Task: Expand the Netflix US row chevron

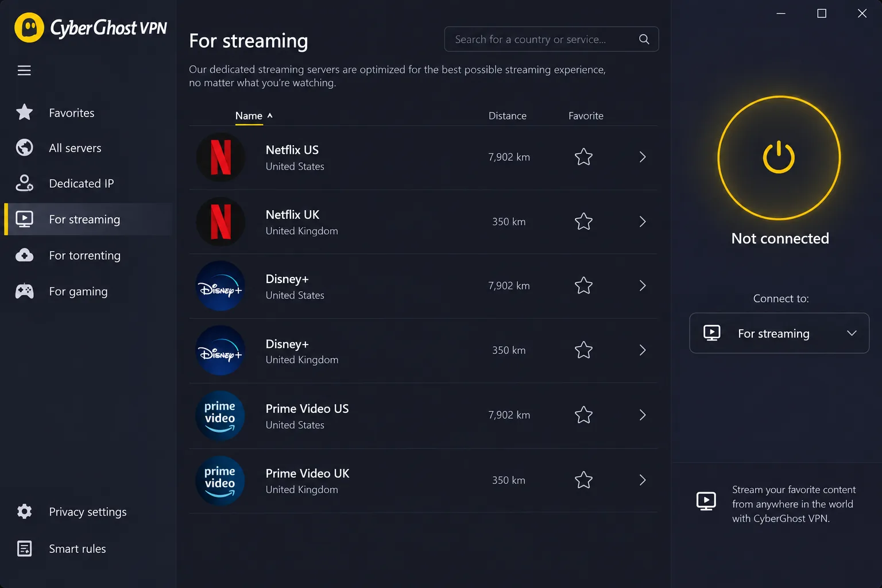Action: (643, 157)
